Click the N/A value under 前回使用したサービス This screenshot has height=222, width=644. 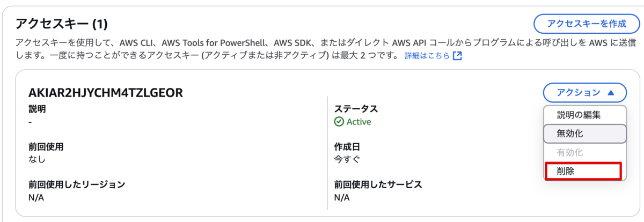(341, 197)
